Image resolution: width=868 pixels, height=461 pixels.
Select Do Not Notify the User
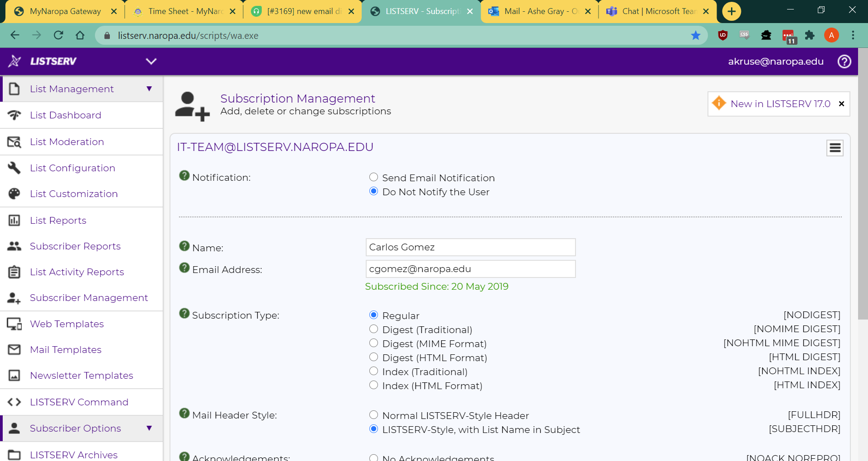[x=373, y=191]
